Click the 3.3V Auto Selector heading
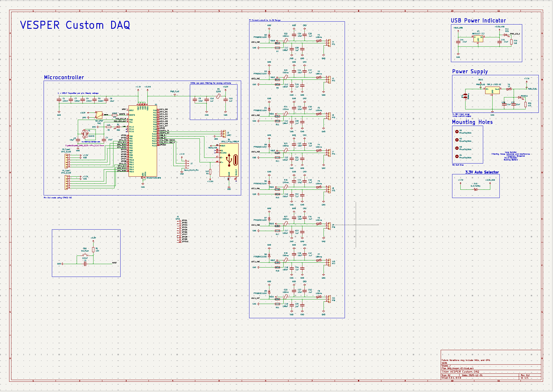 click(x=482, y=172)
